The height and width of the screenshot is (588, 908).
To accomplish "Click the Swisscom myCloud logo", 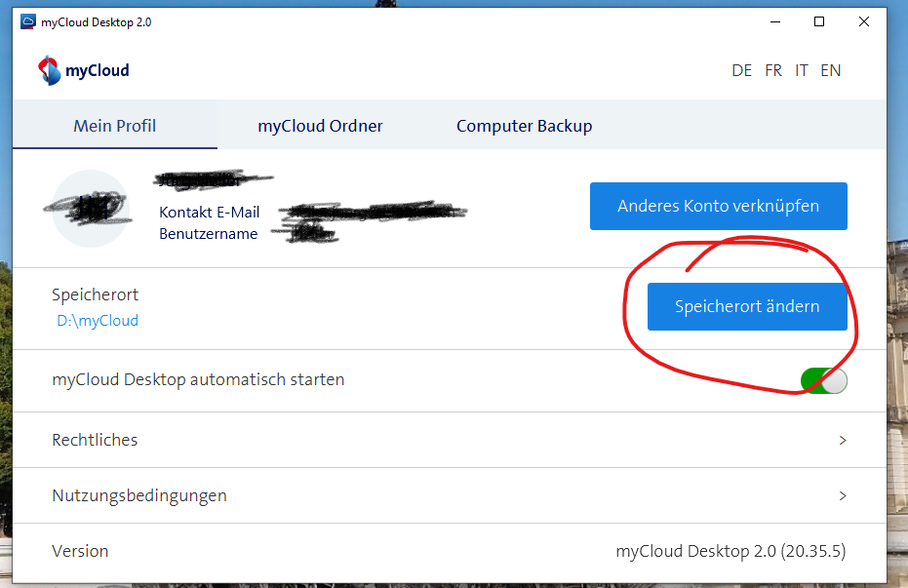I will point(83,70).
